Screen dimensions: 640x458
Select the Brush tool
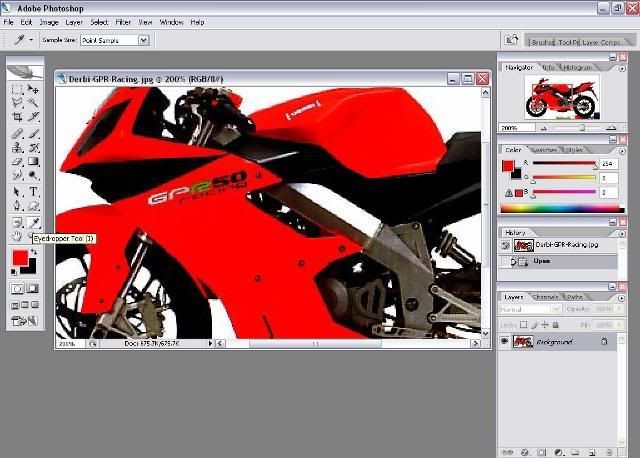click(33, 133)
